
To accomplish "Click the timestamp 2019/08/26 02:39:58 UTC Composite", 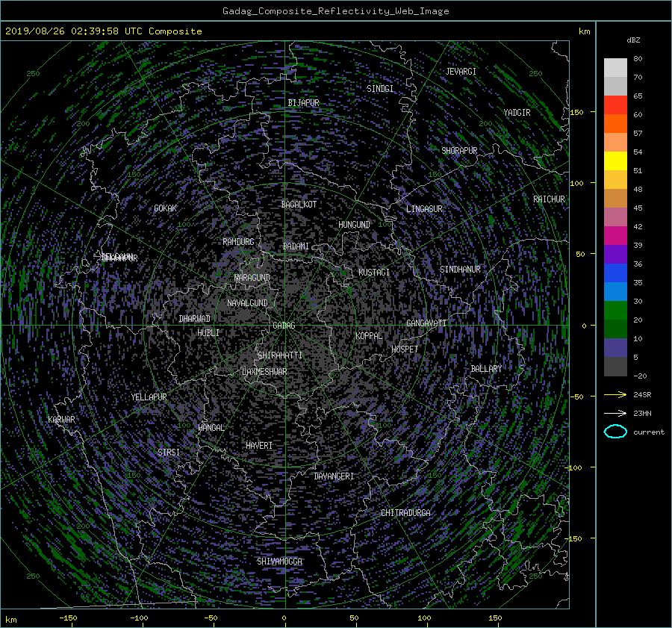I will (103, 31).
